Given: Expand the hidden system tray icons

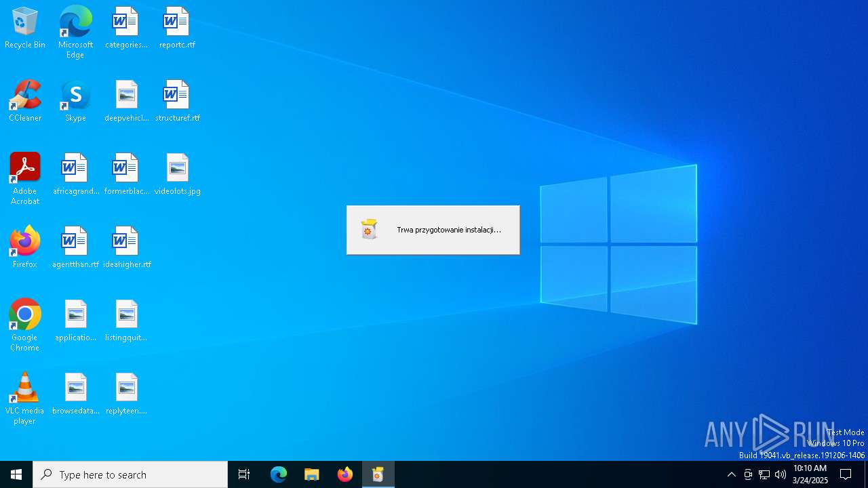Looking at the screenshot, I should (731, 474).
